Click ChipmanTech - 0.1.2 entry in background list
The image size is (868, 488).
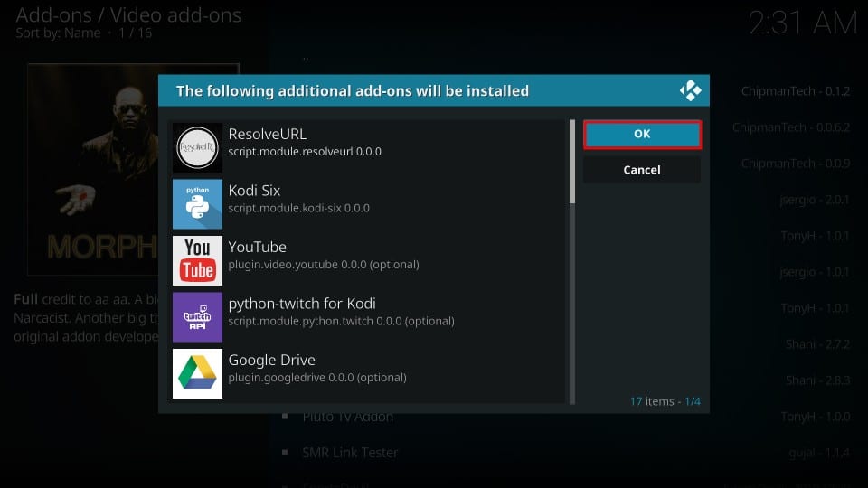(x=796, y=91)
